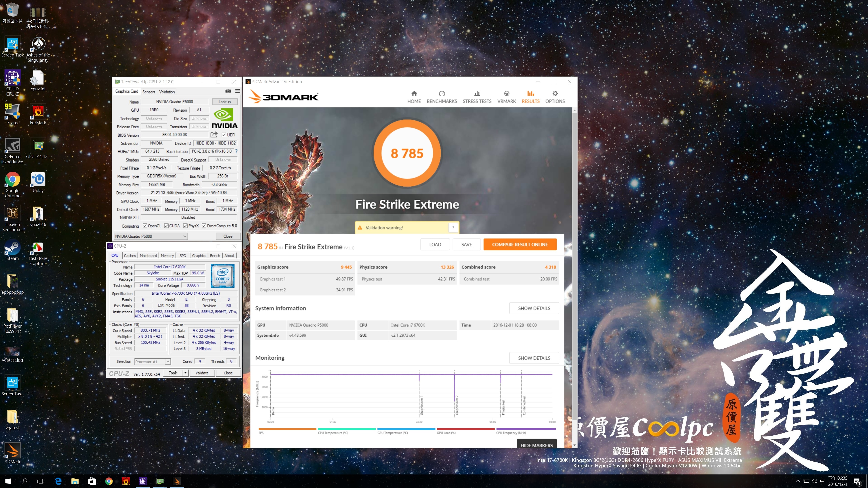Open CPU-Z Memory tab
This screenshot has width=868, height=488.
click(167, 256)
